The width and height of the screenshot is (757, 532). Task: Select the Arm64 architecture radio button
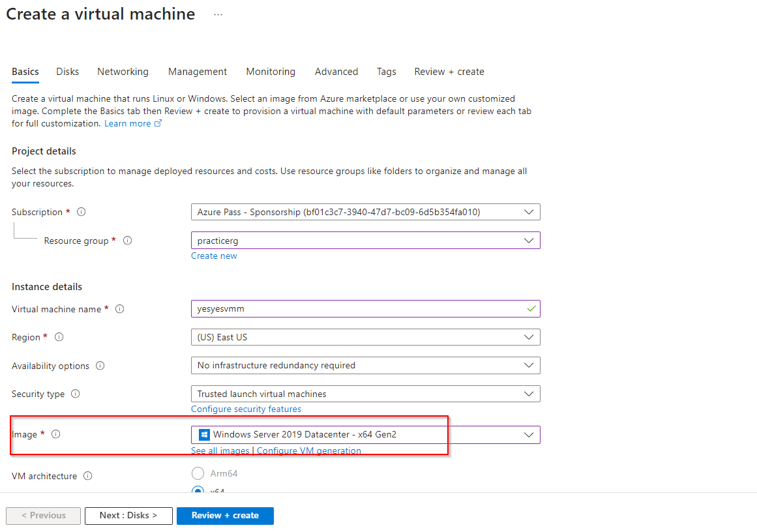(198, 473)
